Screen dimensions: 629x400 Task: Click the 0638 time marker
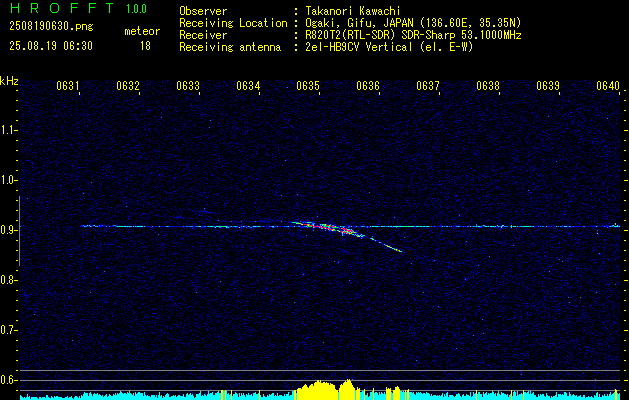point(488,86)
